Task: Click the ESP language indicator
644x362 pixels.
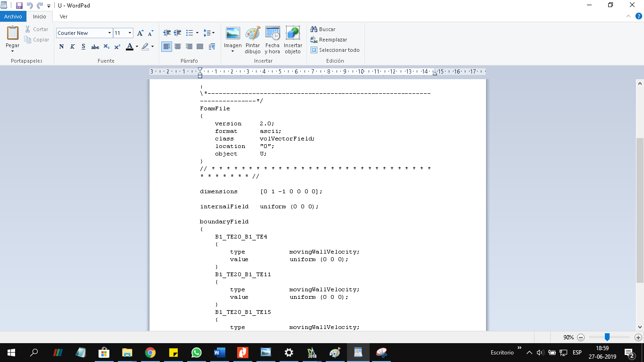Action: (577, 352)
